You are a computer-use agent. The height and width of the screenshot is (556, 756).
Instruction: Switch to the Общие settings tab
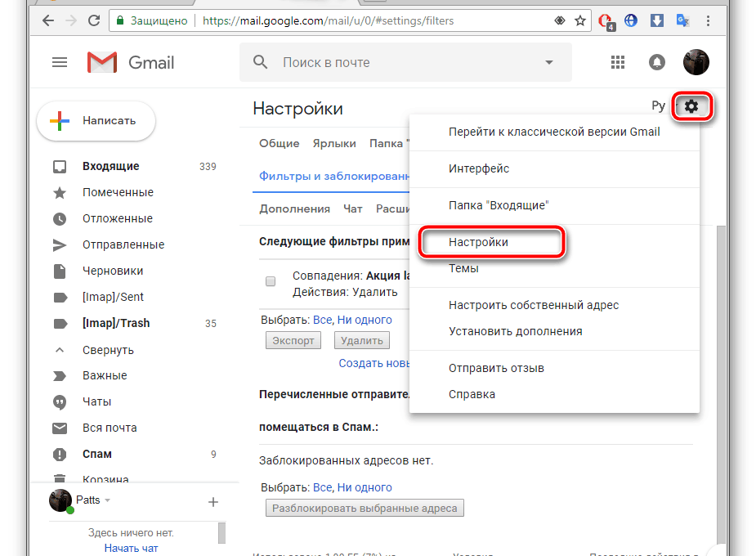(279, 143)
